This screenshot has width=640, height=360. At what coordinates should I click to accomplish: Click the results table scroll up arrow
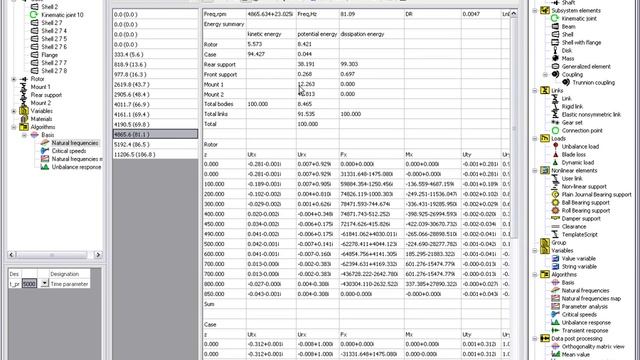[x=513, y=13]
